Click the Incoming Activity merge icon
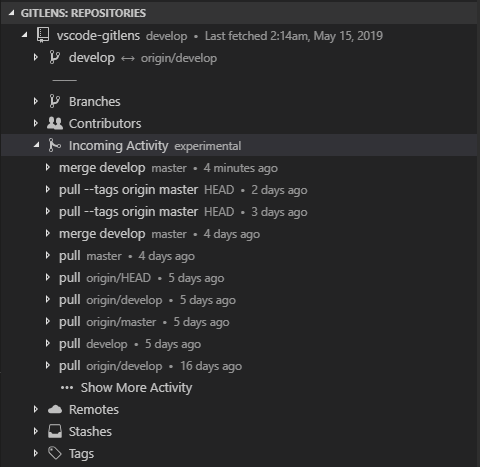480x467 pixels. (x=54, y=145)
